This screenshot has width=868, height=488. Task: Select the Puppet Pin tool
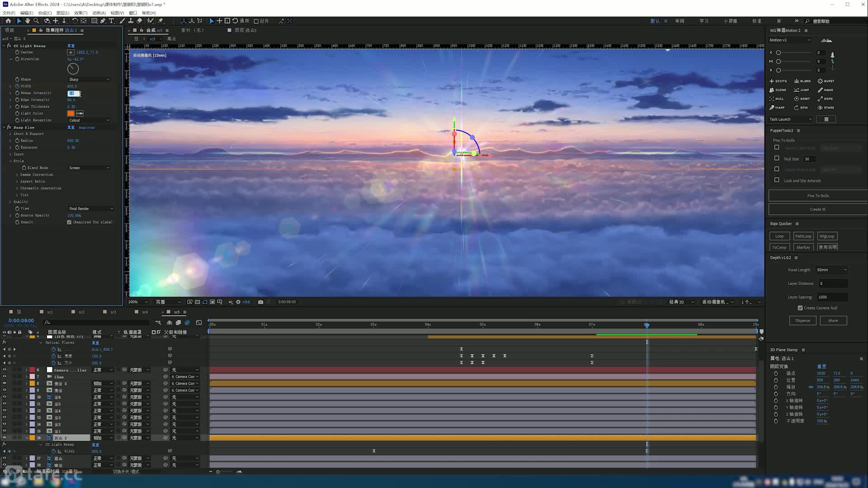(x=161, y=21)
